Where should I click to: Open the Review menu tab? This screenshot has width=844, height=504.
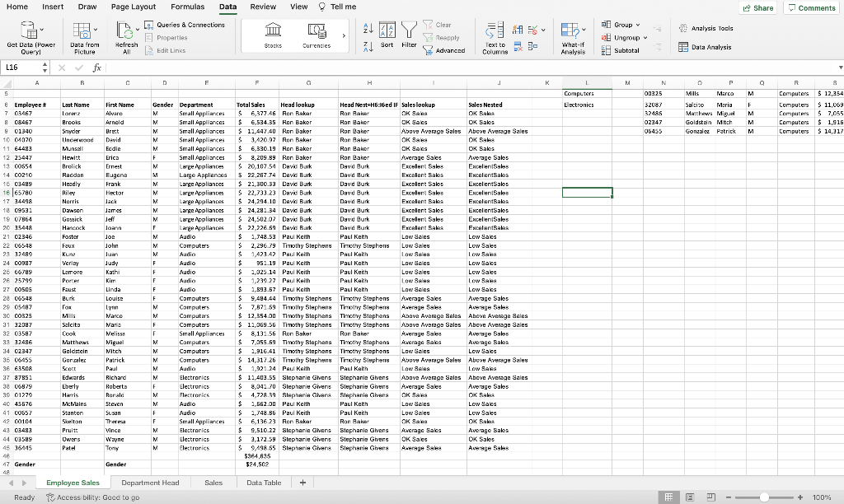tap(263, 7)
